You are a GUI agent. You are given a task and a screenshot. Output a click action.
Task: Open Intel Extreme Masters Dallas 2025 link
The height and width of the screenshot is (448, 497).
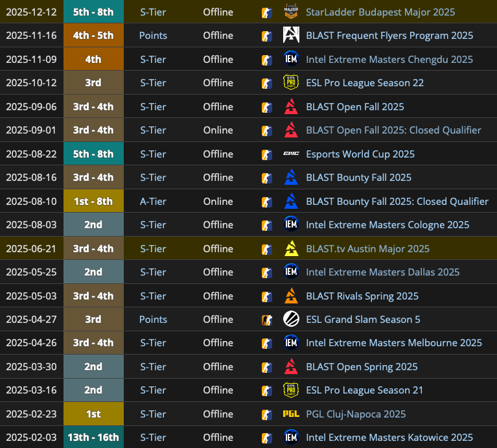click(382, 272)
